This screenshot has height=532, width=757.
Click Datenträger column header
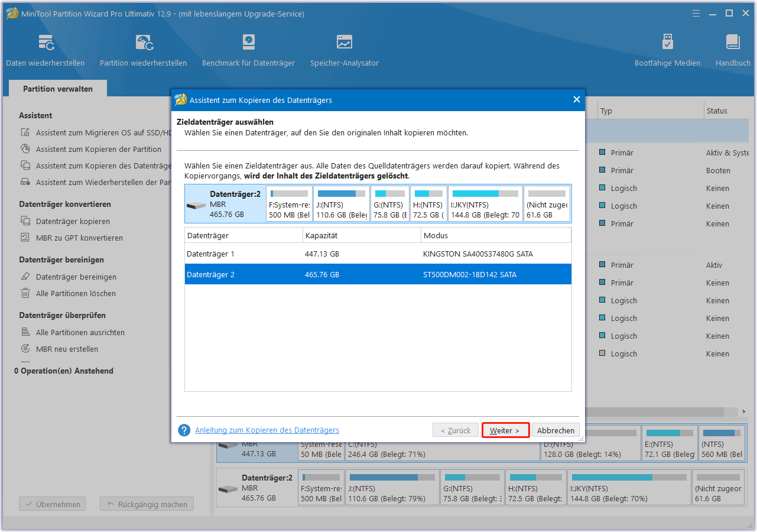(243, 235)
